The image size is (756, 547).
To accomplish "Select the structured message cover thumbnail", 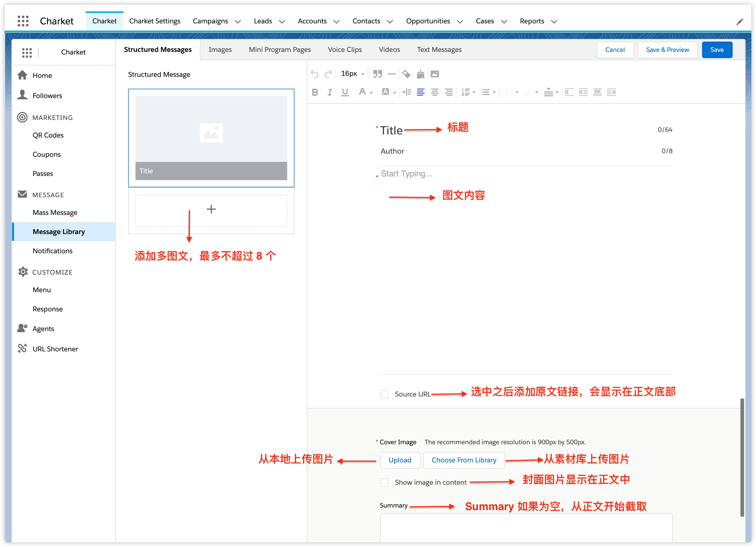I will pos(211,138).
